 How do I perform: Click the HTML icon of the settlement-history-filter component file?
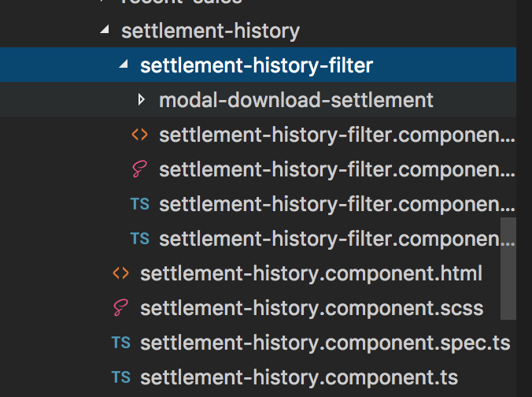(x=139, y=135)
